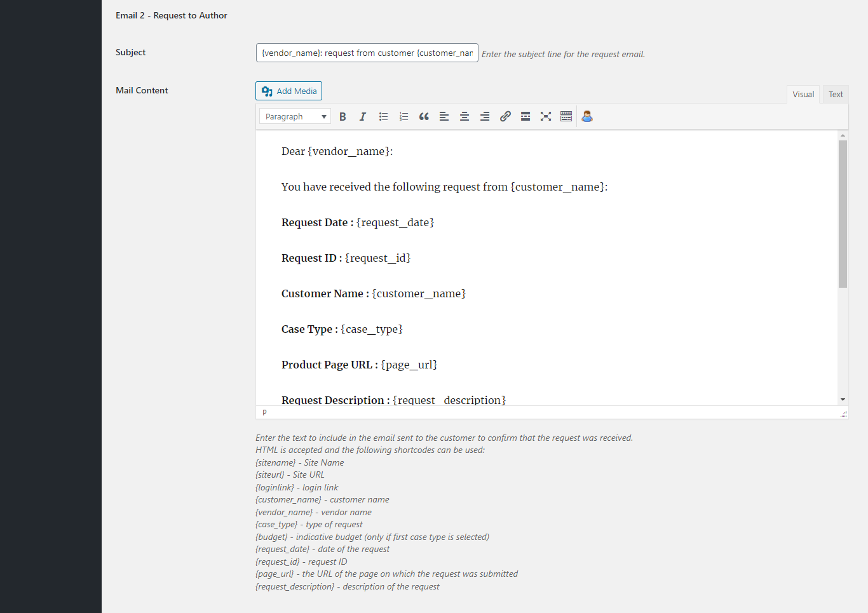Click the editor scrollbar down arrow

tap(843, 400)
